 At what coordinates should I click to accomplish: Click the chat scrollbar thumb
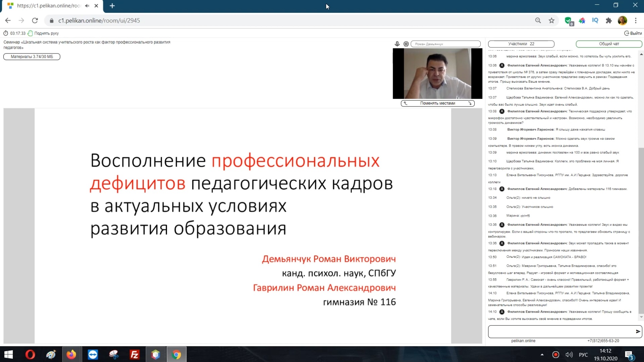tap(641, 230)
